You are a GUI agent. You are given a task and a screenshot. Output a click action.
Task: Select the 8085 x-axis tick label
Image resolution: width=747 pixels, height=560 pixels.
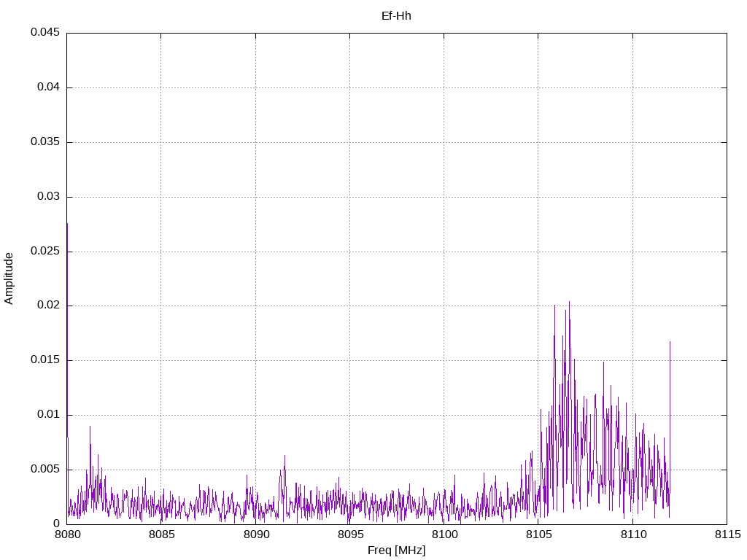[161, 535]
